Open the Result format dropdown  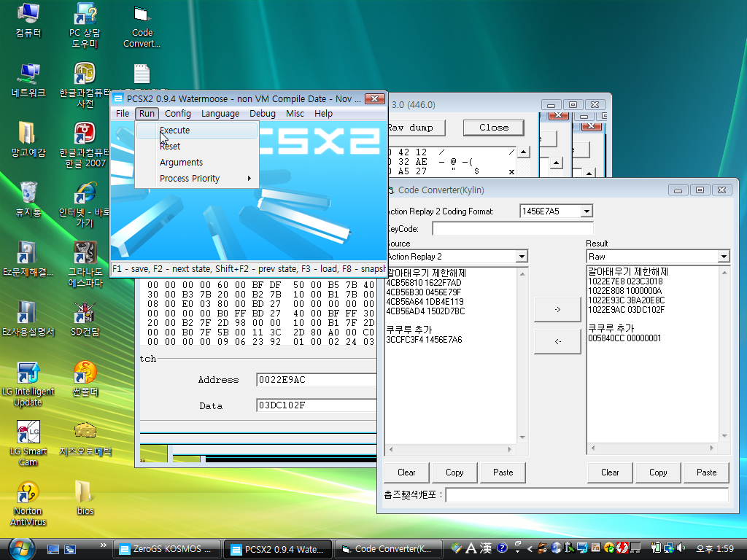pyautogui.click(x=724, y=257)
